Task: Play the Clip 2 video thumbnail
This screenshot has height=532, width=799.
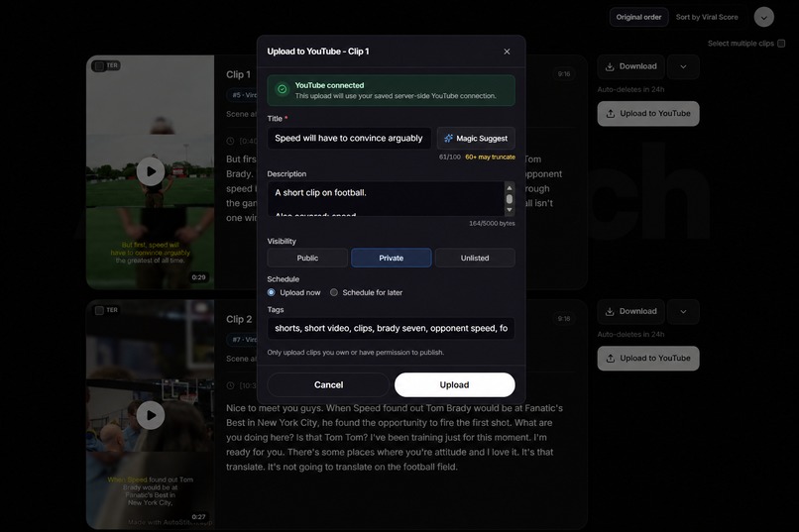Action: 151,415
